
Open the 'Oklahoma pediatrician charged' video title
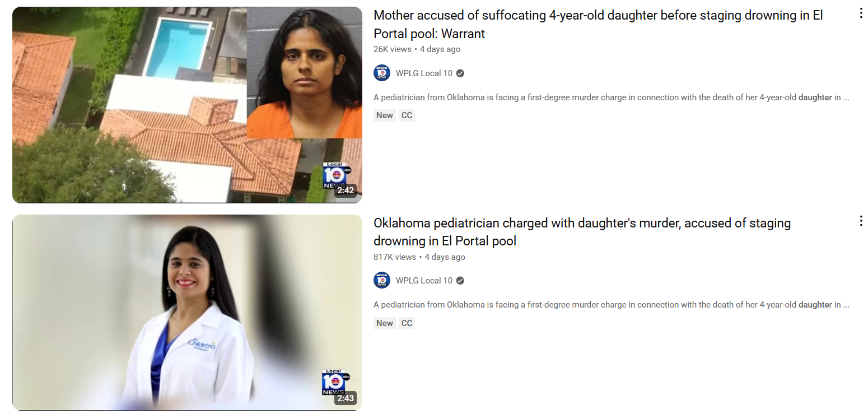point(582,232)
